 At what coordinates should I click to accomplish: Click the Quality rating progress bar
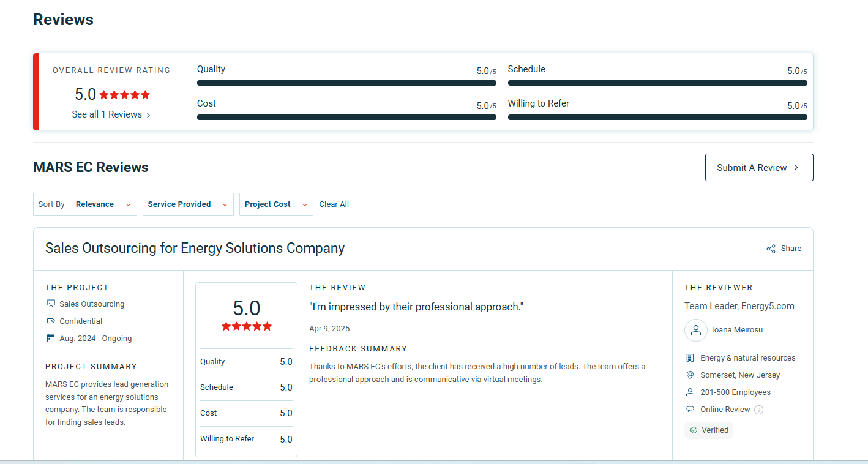[346, 83]
